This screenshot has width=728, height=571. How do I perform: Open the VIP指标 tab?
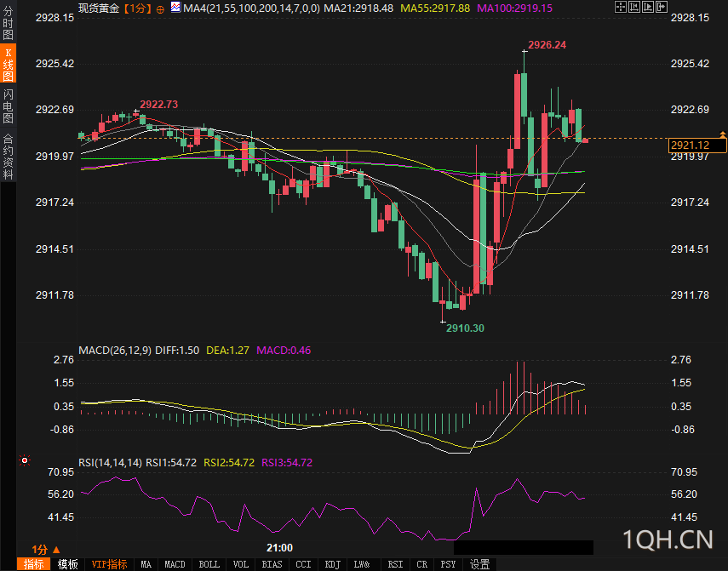(109, 564)
